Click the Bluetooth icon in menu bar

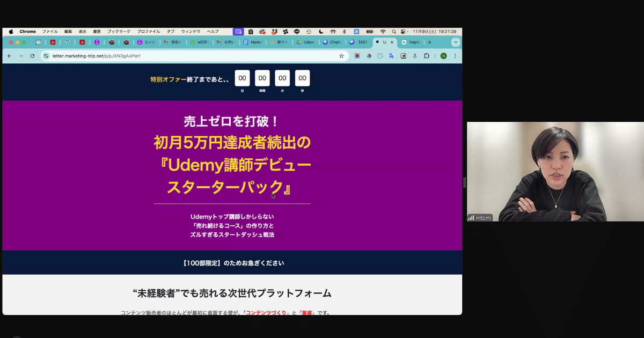[x=345, y=32]
